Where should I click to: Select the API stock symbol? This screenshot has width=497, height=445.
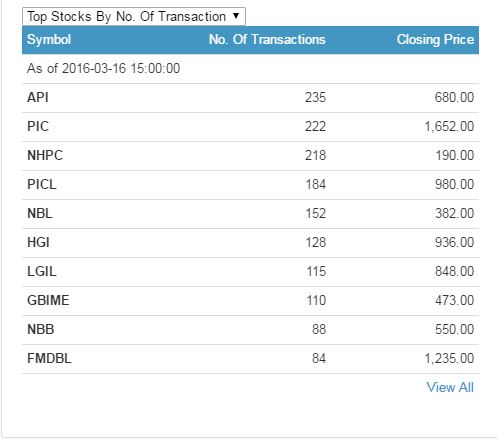pyautogui.click(x=38, y=98)
